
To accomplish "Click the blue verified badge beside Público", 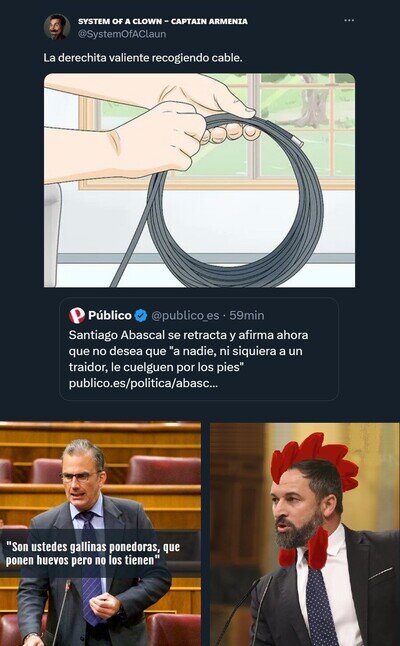I will 141,316.
